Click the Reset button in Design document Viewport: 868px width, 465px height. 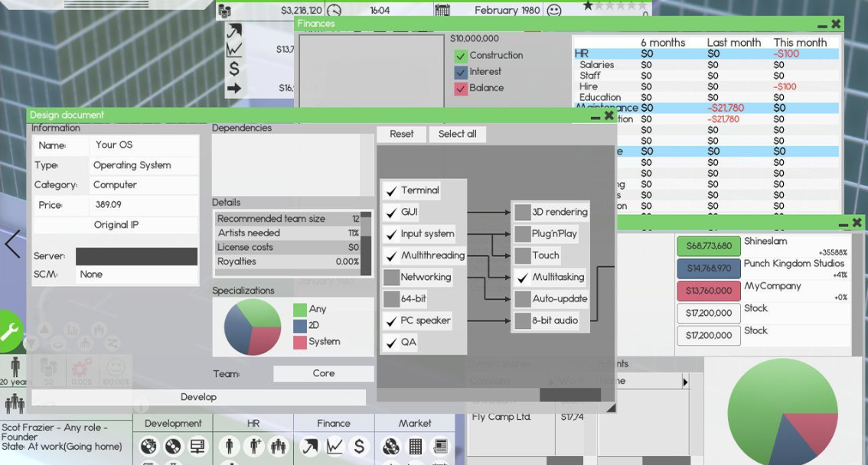tap(402, 134)
